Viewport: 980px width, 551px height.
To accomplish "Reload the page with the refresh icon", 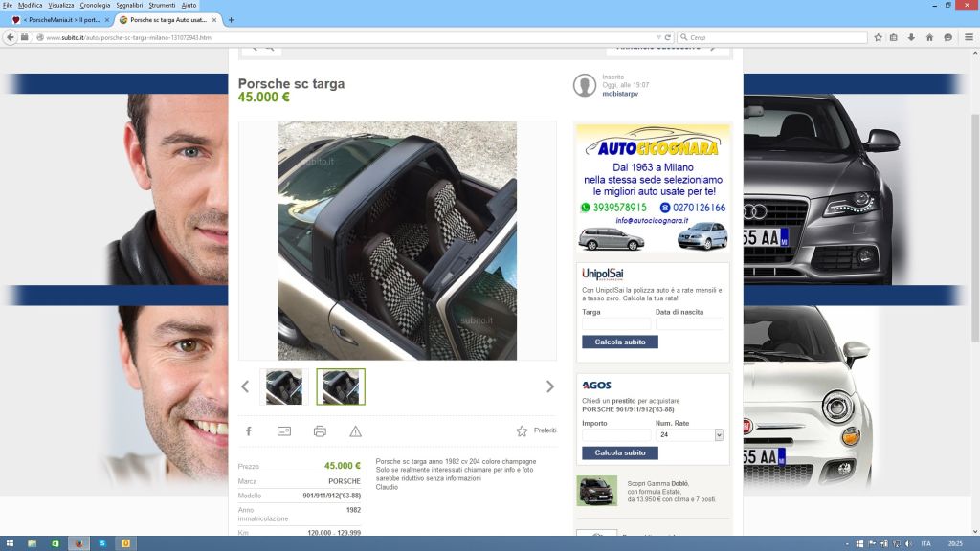I will click(667, 37).
